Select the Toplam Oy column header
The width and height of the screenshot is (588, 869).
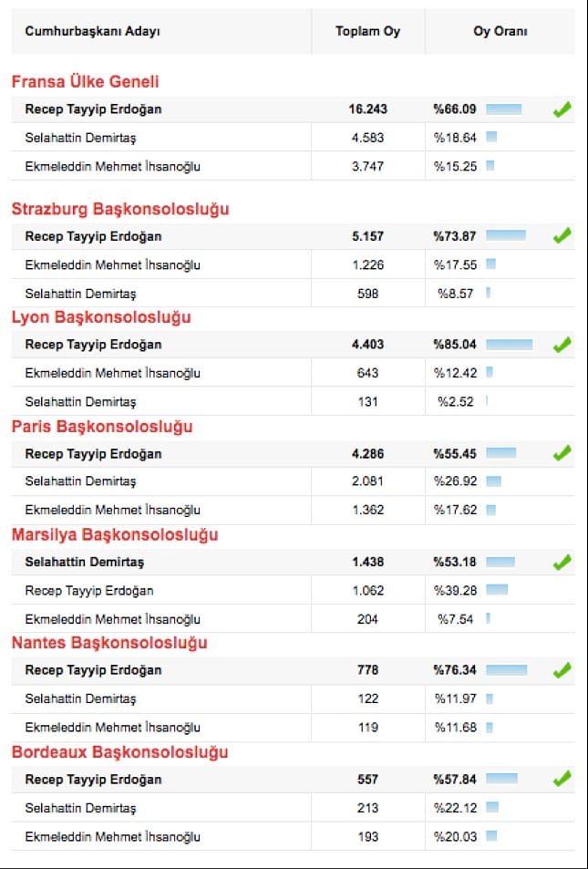(x=367, y=32)
